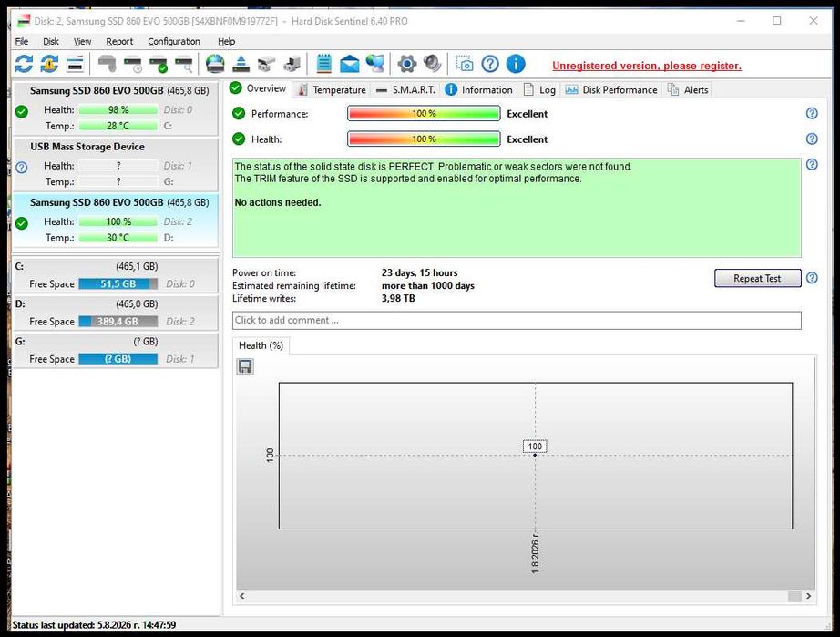Click the toolbar help question mark icon
The width and height of the screenshot is (840, 637).
[490, 65]
